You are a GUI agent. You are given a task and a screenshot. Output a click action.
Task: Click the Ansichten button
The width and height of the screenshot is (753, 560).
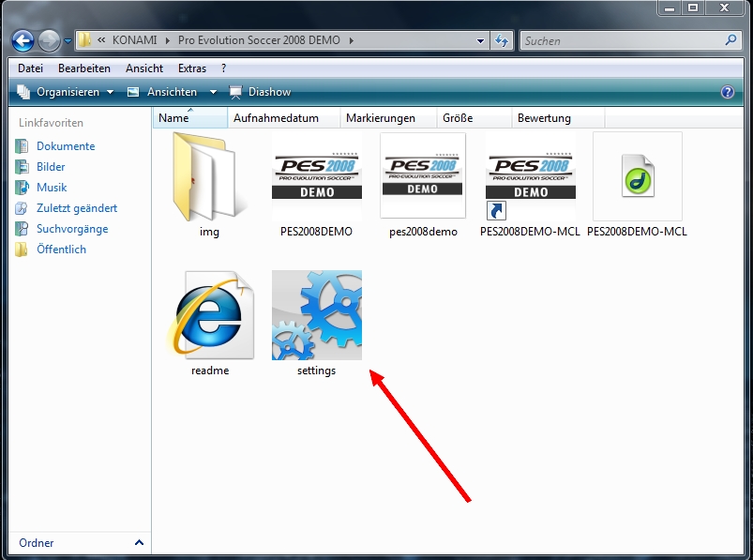[163, 92]
